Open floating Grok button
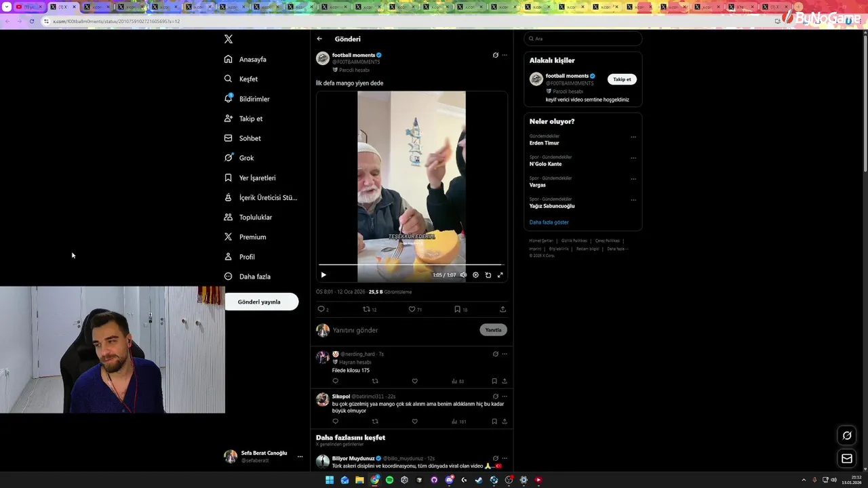 click(x=847, y=436)
